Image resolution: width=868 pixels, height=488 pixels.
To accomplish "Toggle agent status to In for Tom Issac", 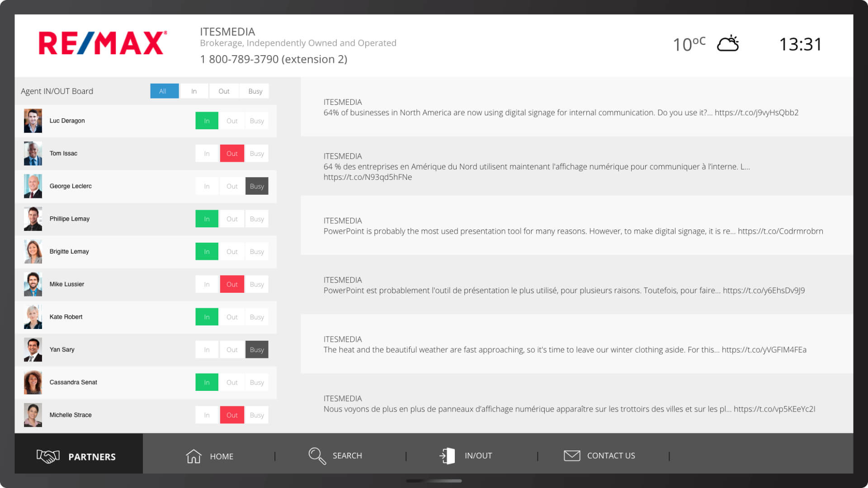I will point(207,153).
